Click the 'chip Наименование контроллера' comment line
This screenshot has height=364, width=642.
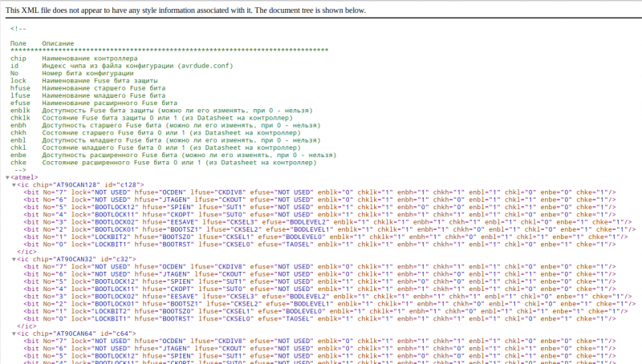tap(74, 59)
